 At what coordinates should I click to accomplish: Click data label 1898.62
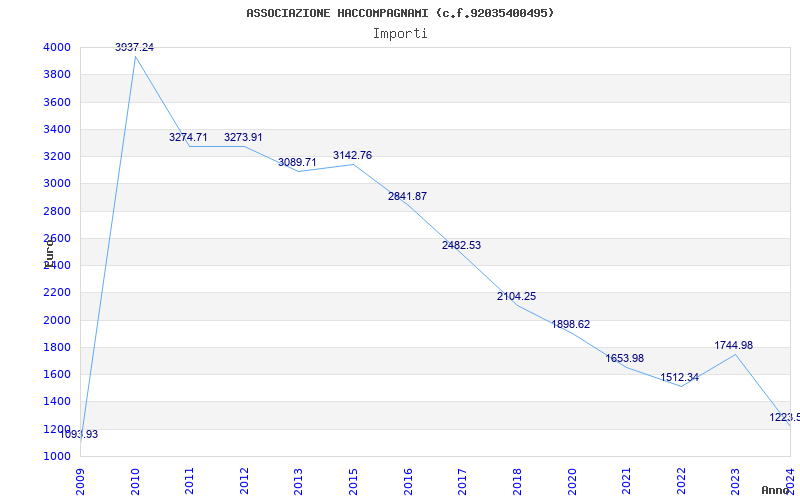coord(571,324)
